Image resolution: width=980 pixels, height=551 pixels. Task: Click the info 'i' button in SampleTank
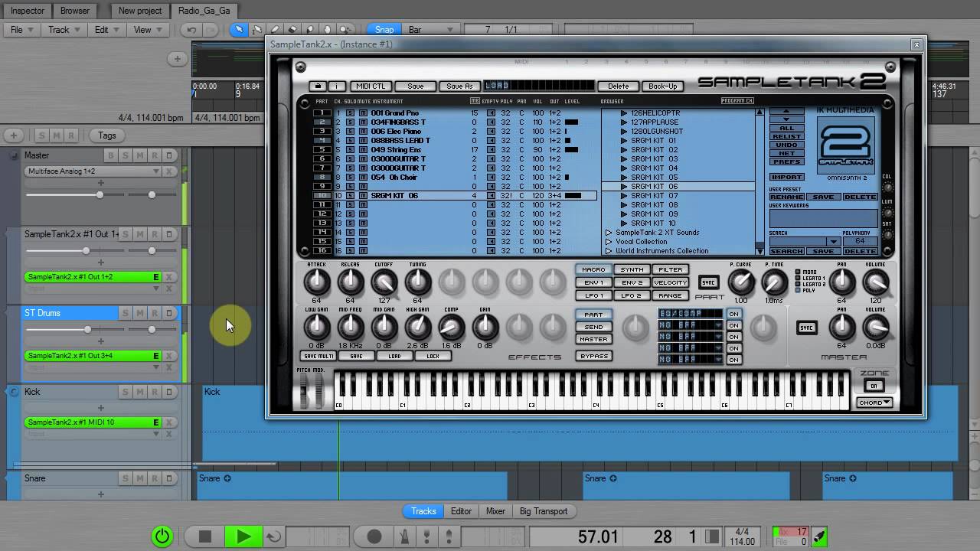point(336,86)
